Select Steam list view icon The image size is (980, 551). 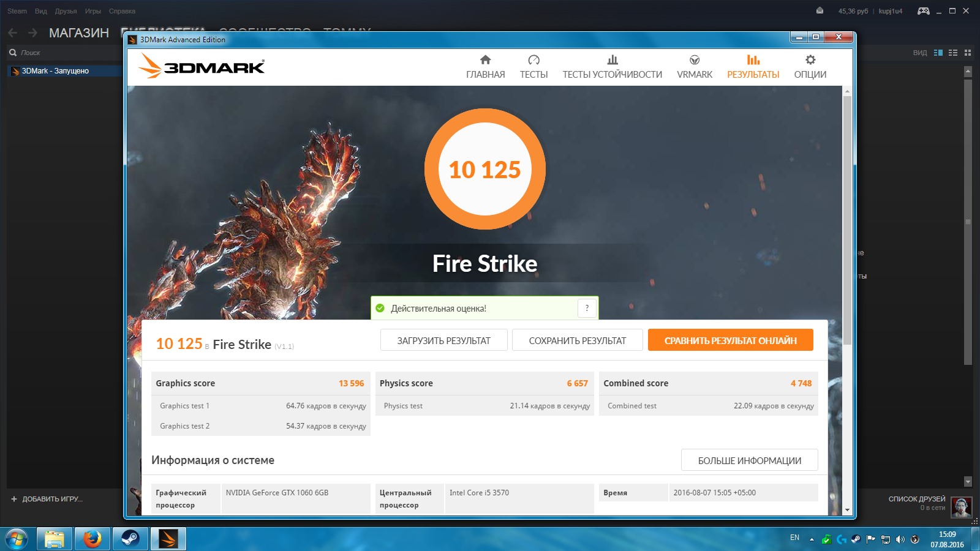[x=953, y=53]
